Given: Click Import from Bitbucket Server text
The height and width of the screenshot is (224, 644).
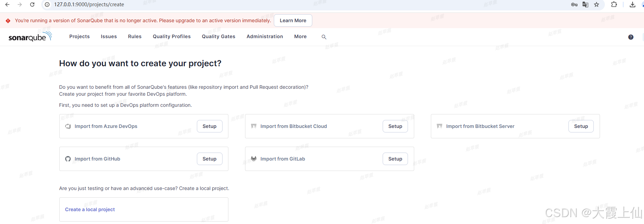Looking at the screenshot, I should tap(480, 126).
